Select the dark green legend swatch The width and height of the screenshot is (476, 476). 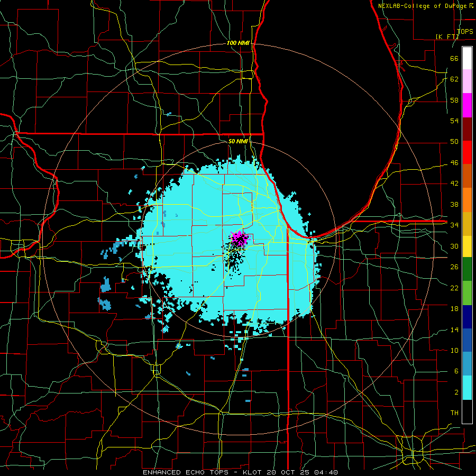coord(467,269)
